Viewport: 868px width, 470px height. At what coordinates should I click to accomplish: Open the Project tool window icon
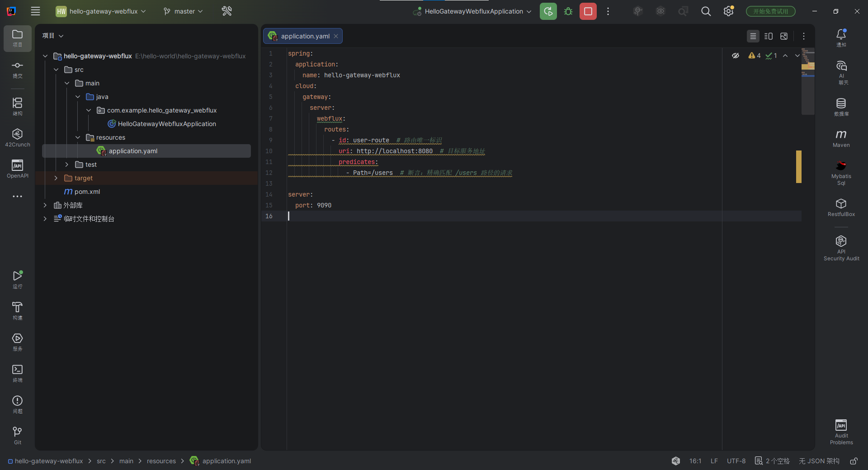(x=18, y=38)
